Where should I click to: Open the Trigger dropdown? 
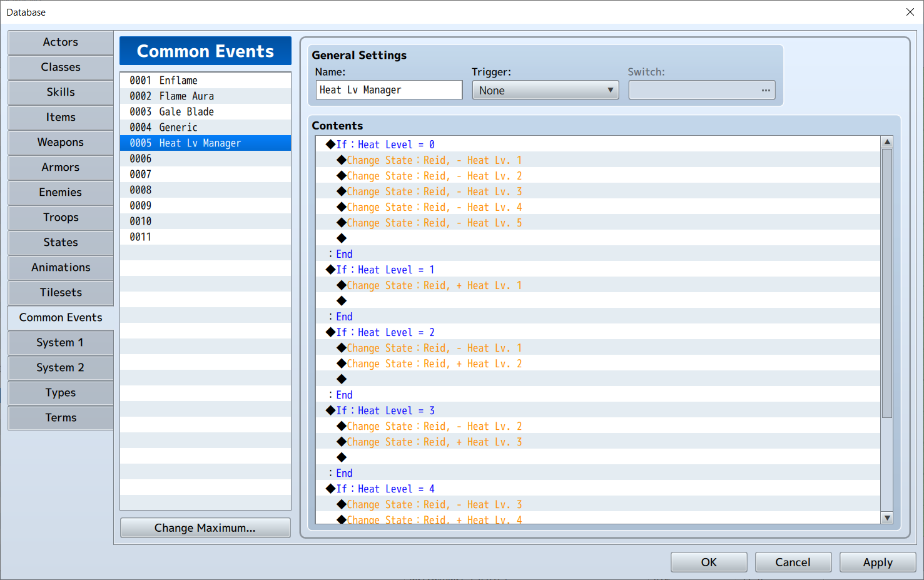click(x=544, y=90)
